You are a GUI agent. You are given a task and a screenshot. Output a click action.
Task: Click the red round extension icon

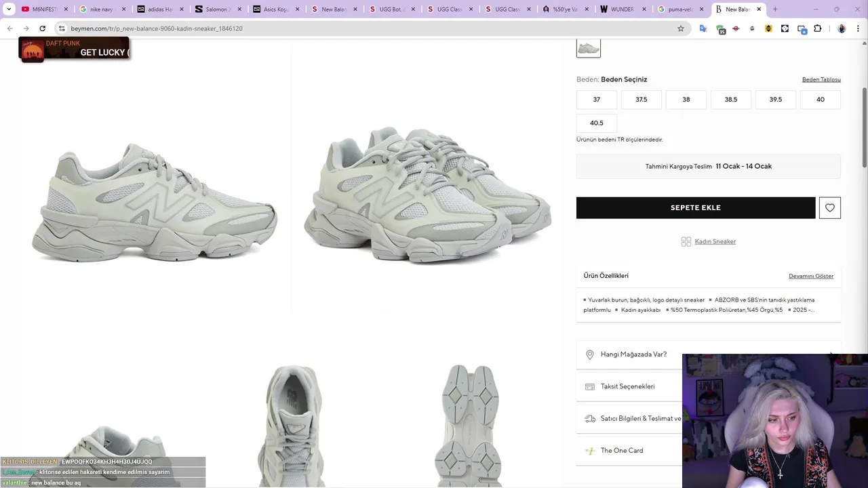pos(736,28)
